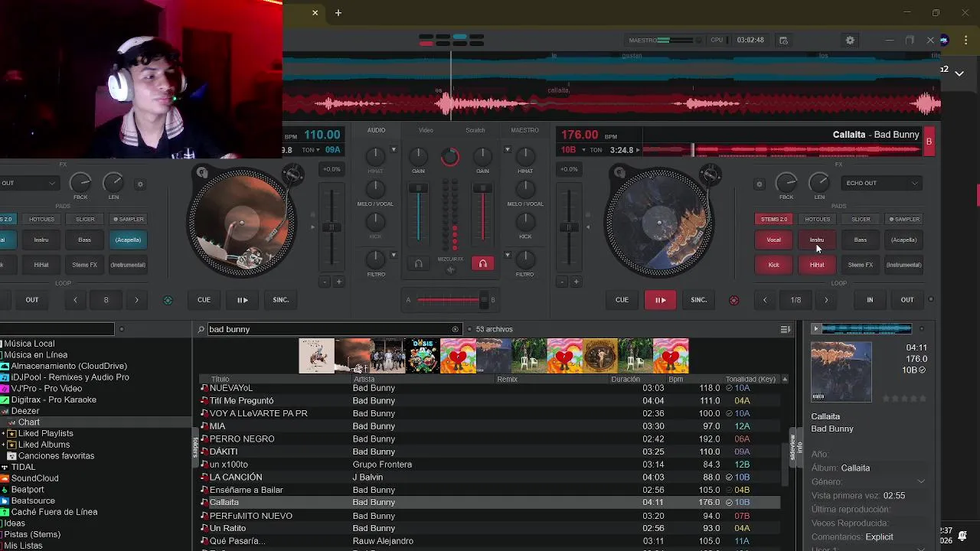Play the sideview preview track
The width and height of the screenshot is (980, 551).
[815, 329]
